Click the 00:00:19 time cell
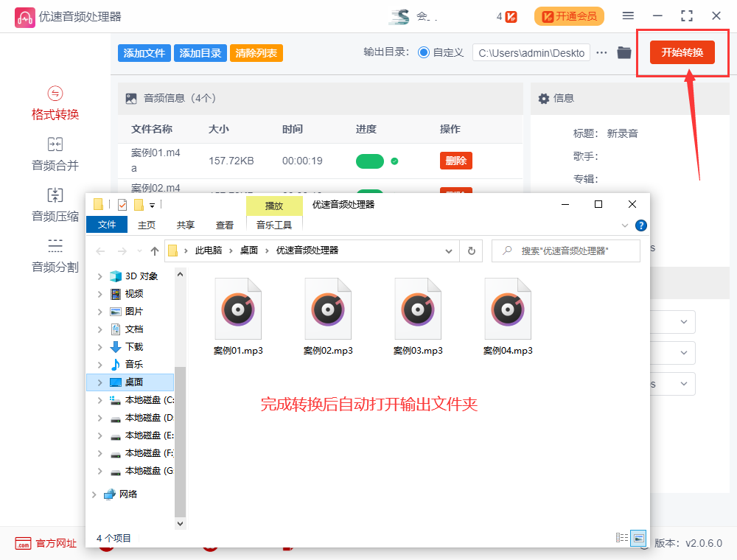 tap(302, 161)
